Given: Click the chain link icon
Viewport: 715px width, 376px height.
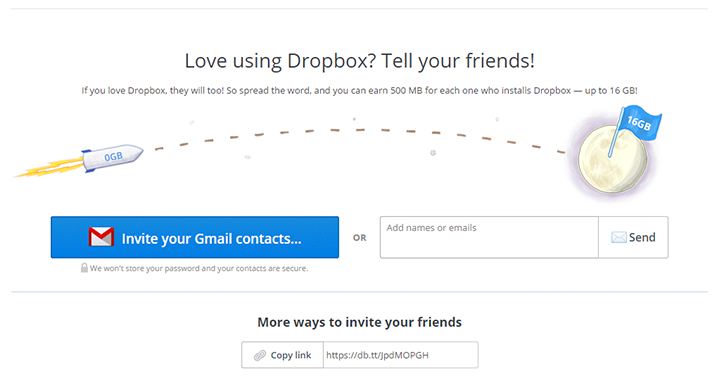Looking at the screenshot, I should (260, 355).
